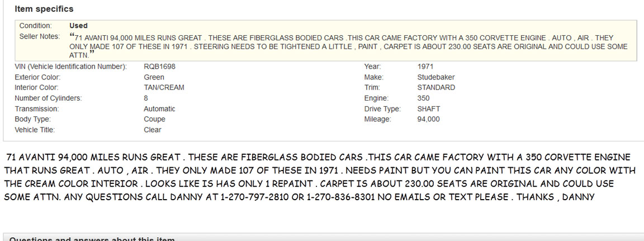Click the Transmission value Automatic
This screenshot has height=241, width=644.
coord(159,109)
